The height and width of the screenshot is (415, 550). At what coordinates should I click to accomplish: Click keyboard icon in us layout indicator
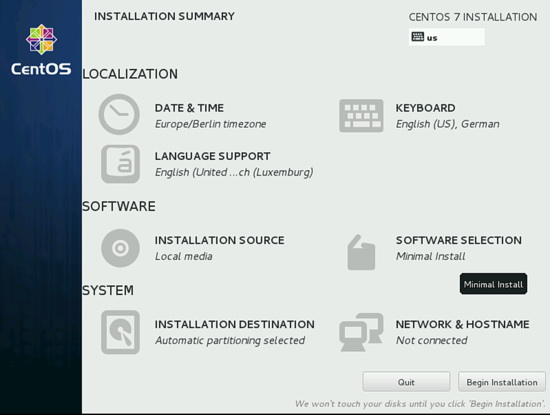coord(417,36)
